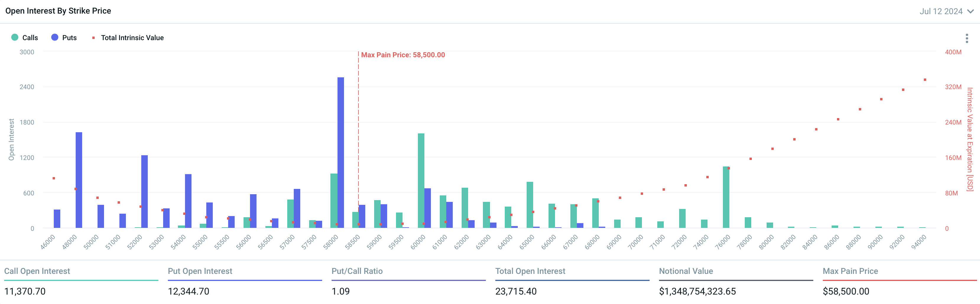Click the put bar at 52000 strike
The height and width of the screenshot is (304, 980).
(x=145, y=192)
